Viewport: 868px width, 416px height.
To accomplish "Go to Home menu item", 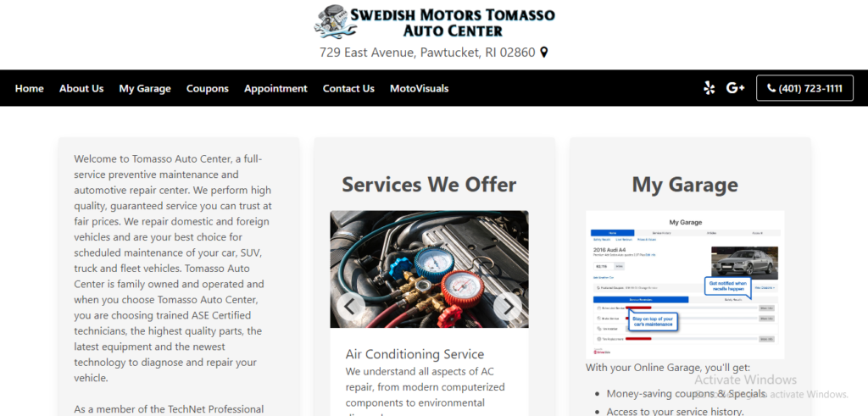I will 30,88.
